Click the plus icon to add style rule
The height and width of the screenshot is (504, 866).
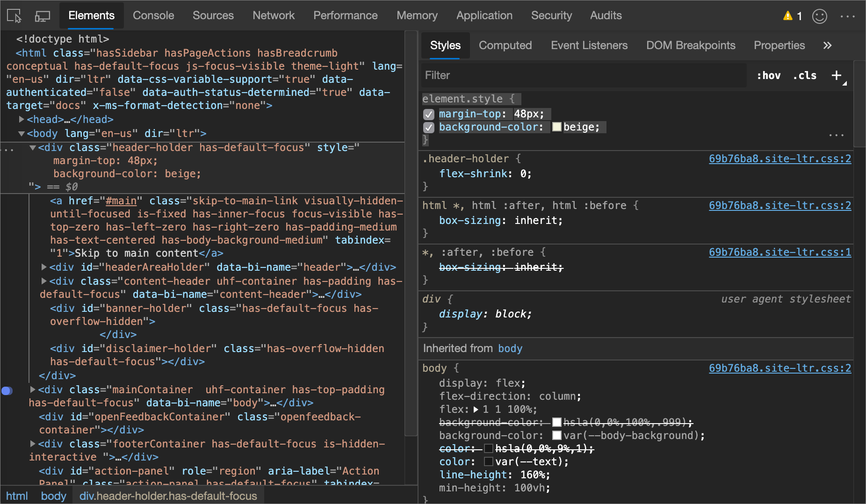coord(837,75)
